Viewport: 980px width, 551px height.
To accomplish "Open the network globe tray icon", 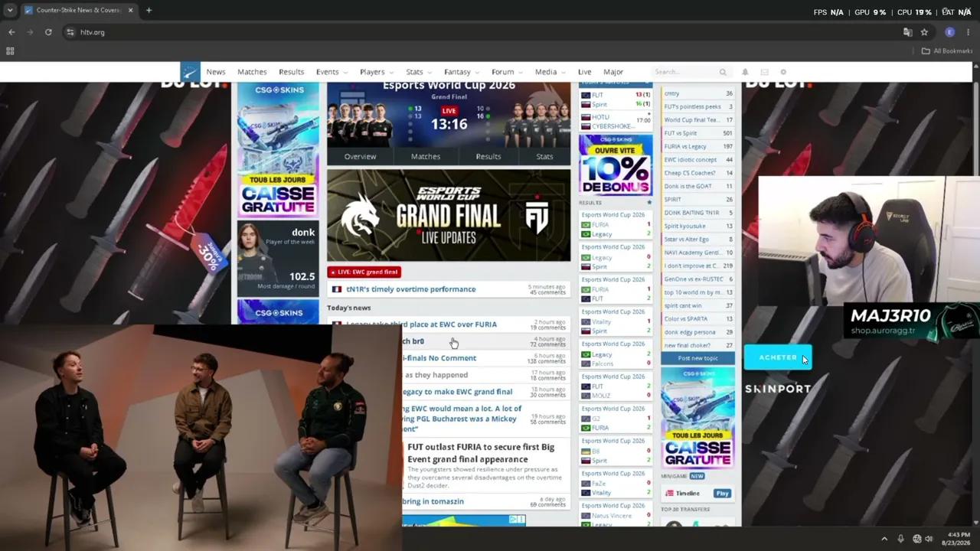I will click(x=916, y=539).
